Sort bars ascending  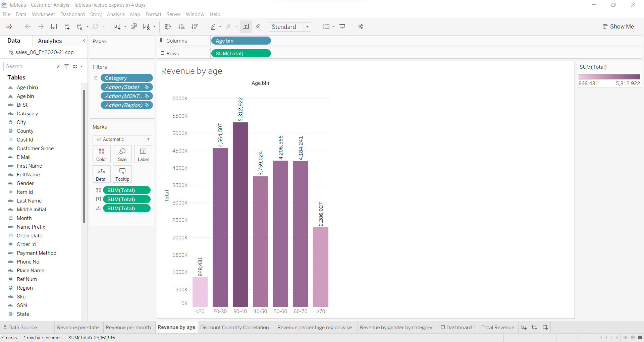pos(181,26)
